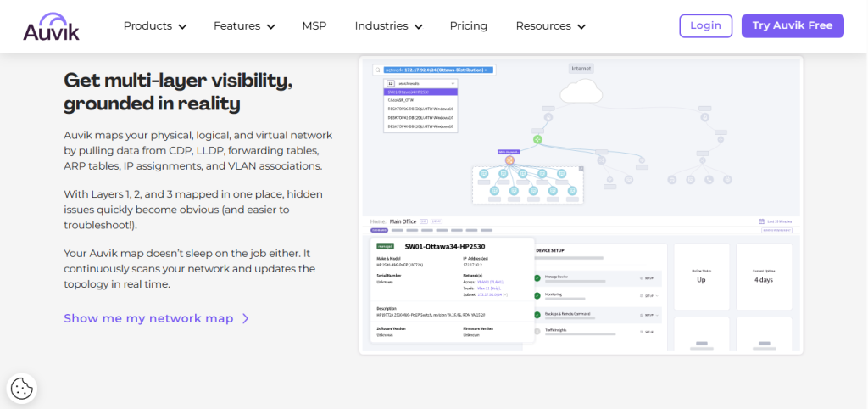Go to the Auvik logo home link
Image resolution: width=868 pixels, height=409 pixels.
(x=51, y=26)
